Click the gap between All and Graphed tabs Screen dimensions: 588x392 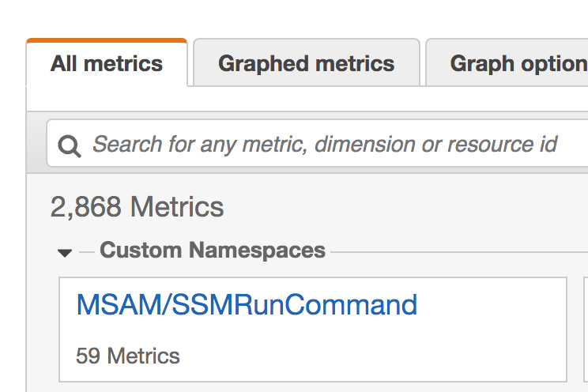pos(190,63)
